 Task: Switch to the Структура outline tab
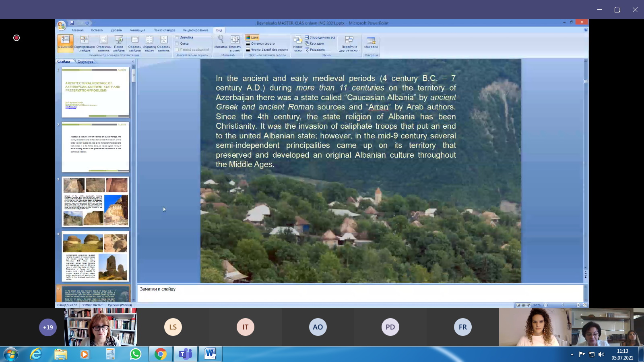85,62
